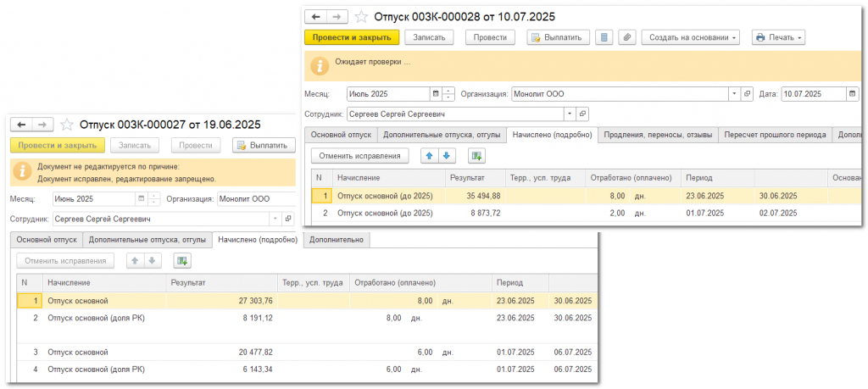Viewport: 868px width, 389px height.
Task: Open the employee card in the 003К-000028 window
Action: tap(581, 114)
